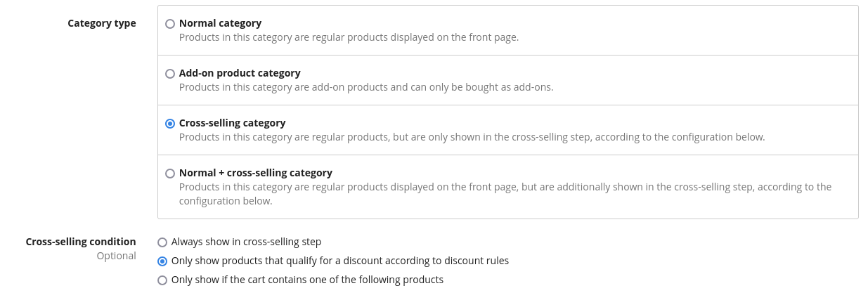868x293 pixels.
Task: Click the selected Cross-selling category radio button
Action: point(170,124)
